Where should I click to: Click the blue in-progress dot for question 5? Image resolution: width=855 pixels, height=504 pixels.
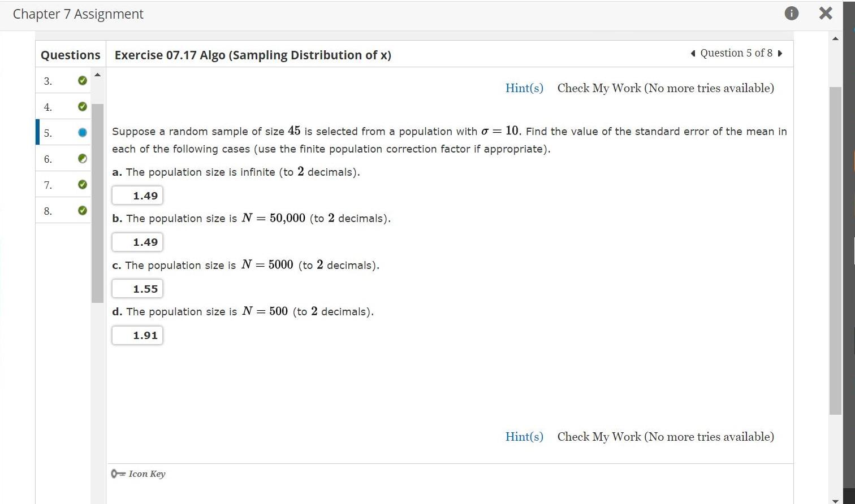point(83,132)
